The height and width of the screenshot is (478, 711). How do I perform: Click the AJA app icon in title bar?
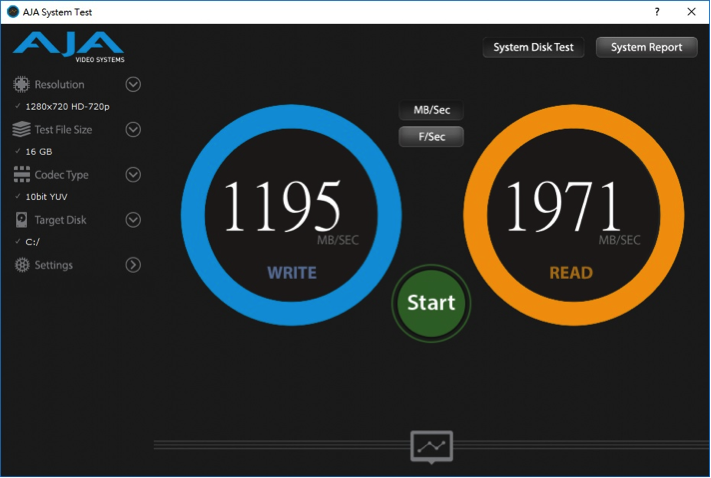pos(13,12)
